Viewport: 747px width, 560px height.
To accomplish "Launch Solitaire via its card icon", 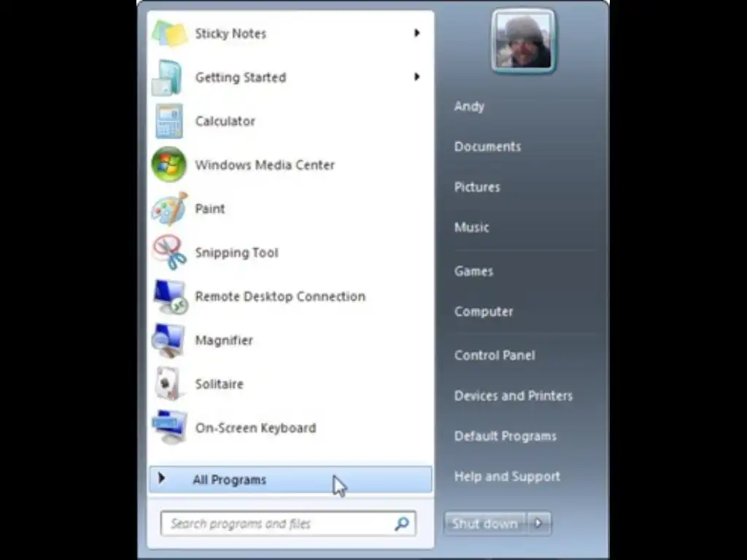I will click(x=169, y=384).
